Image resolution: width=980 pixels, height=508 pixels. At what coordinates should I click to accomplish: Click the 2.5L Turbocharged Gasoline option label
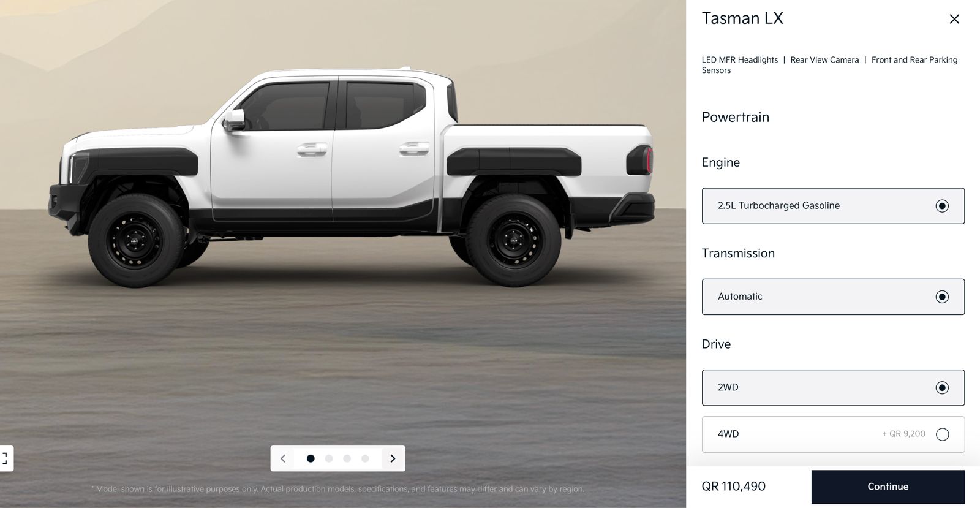pyautogui.click(x=778, y=205)
